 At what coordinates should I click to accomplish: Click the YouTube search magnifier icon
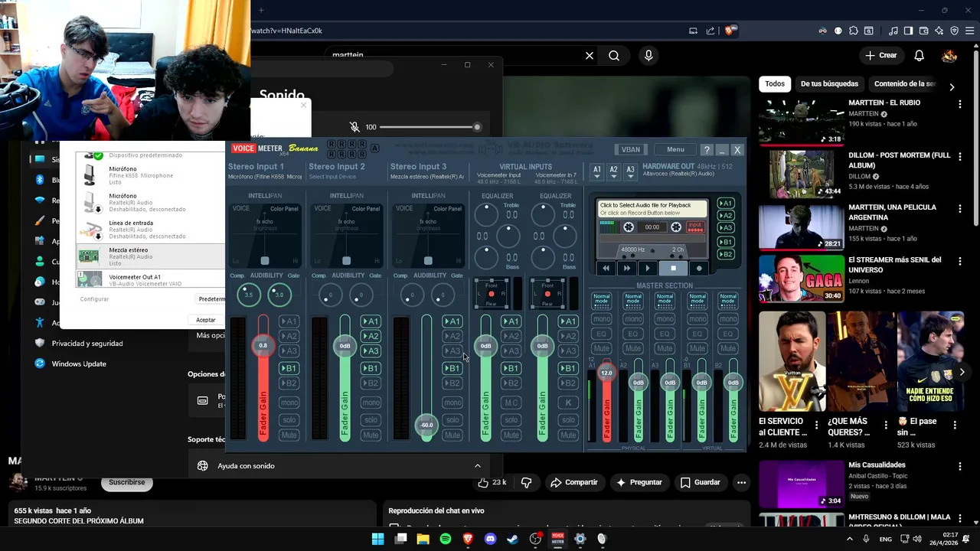[x=614, y=56]
